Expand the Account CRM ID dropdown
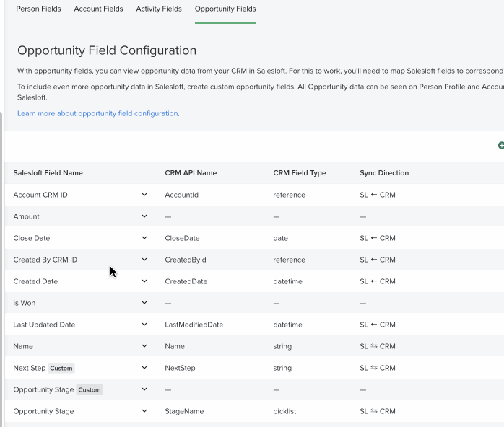The width and height of the screenshot is (504, 427). (144, 195)
